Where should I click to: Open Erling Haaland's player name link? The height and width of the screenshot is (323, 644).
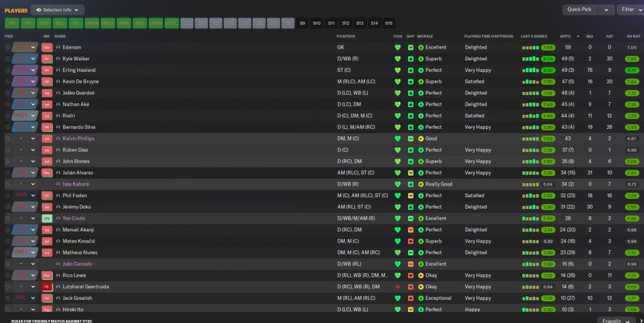[79, 70]
